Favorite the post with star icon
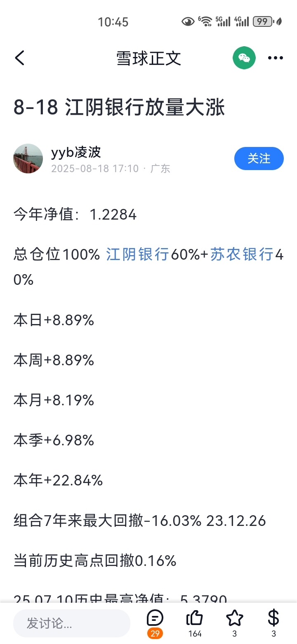This screenshot has width=297, height=644. point(234,618)
